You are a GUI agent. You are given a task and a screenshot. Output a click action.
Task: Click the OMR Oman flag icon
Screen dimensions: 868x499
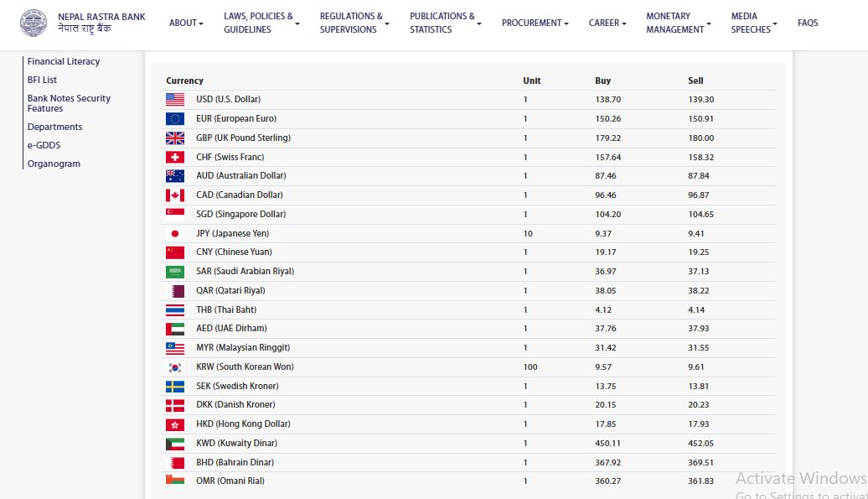point(175,480)
